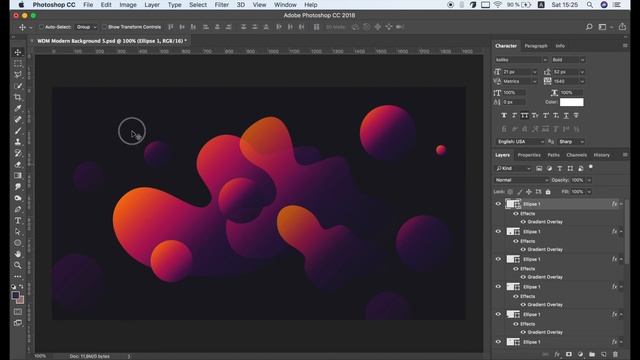Create a new group with the folder icon
Screen dimensions: 640x360
[592, 354]
